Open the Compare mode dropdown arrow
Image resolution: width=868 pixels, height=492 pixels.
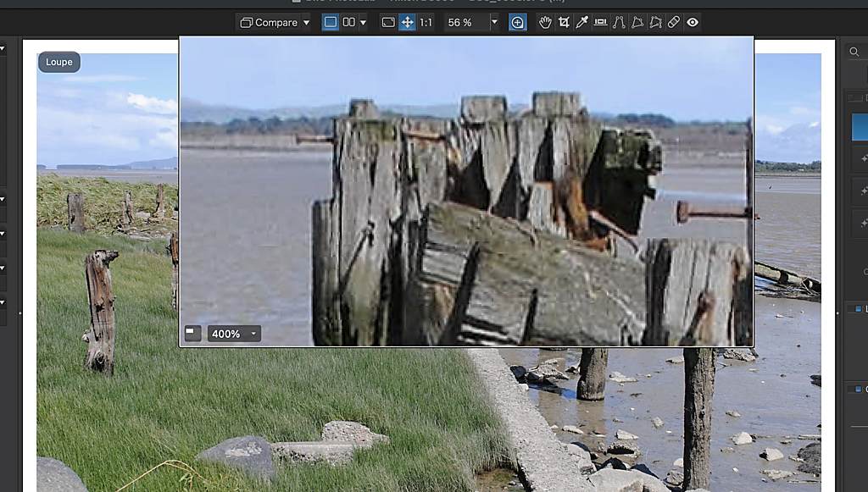point(307,23)
